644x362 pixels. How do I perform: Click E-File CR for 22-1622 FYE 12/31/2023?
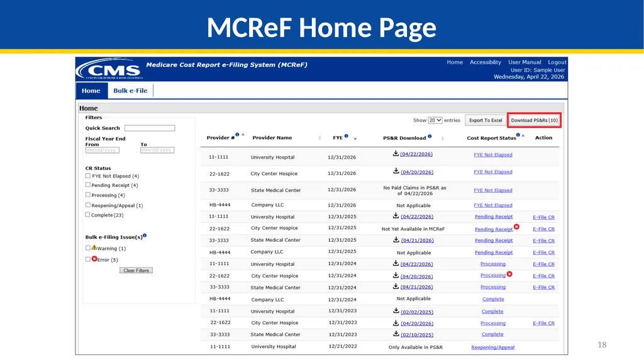click(x=543, y=324)
